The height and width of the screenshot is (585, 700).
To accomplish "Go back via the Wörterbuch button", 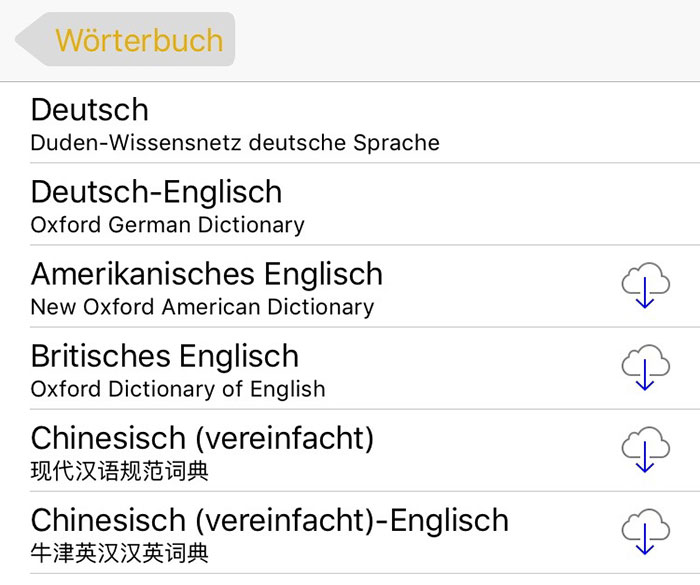I will pyautogui.click(x=125, y=39).
